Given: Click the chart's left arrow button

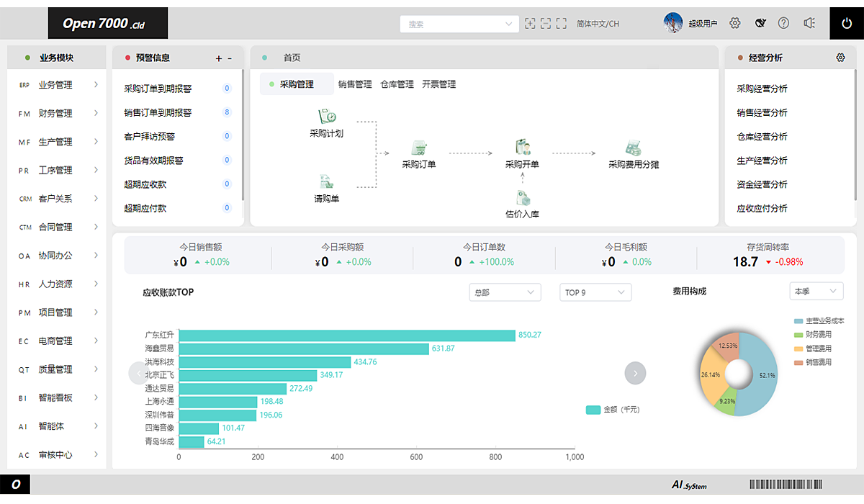Looking at the screenshot, I should (139, 373).
